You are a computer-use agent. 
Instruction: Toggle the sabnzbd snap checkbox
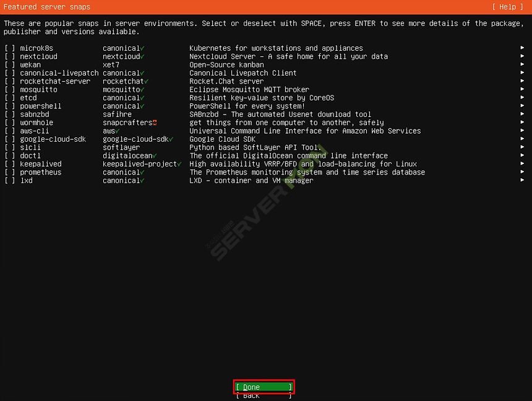(x=10, y=114)
